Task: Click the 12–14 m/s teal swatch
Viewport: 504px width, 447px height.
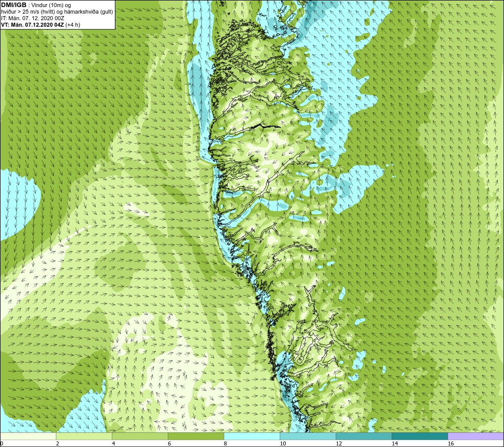Action: (364, 436)
